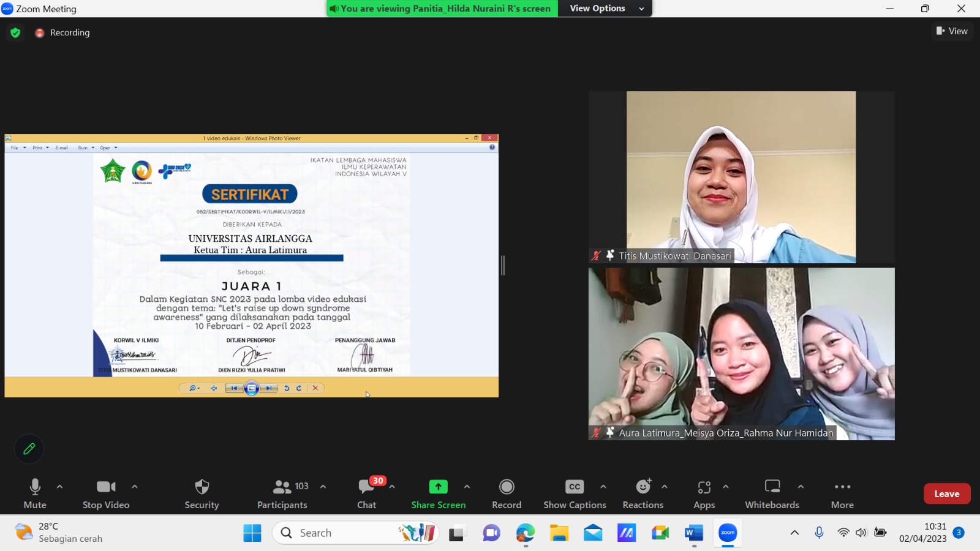Click the green annotate pencil icon
The height and width of the screenshot is (551, 980).
[29, 449]
